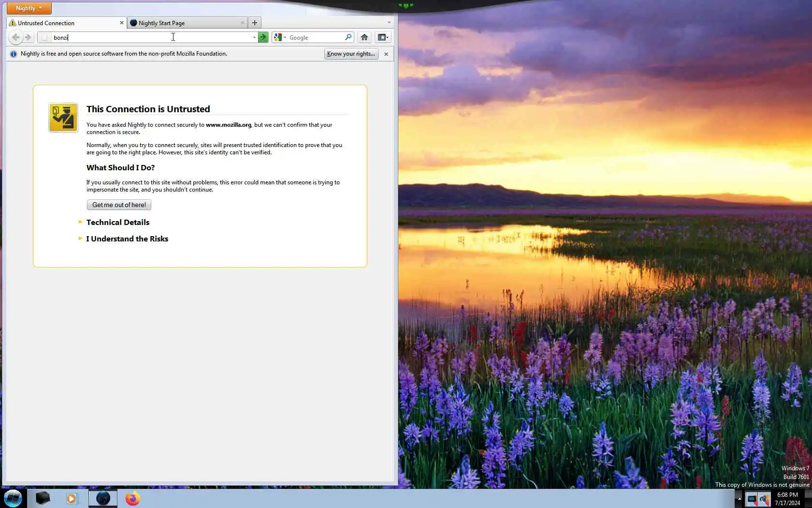Image resolution: width=812 pixels, height=508 pixels.
Task: Click the speaker icon in the system tray
Action: coord(764,499)
